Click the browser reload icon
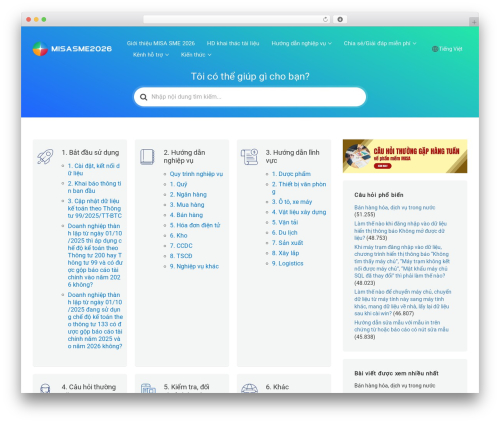Screen dimensions: 500x423 click(325, 19)
